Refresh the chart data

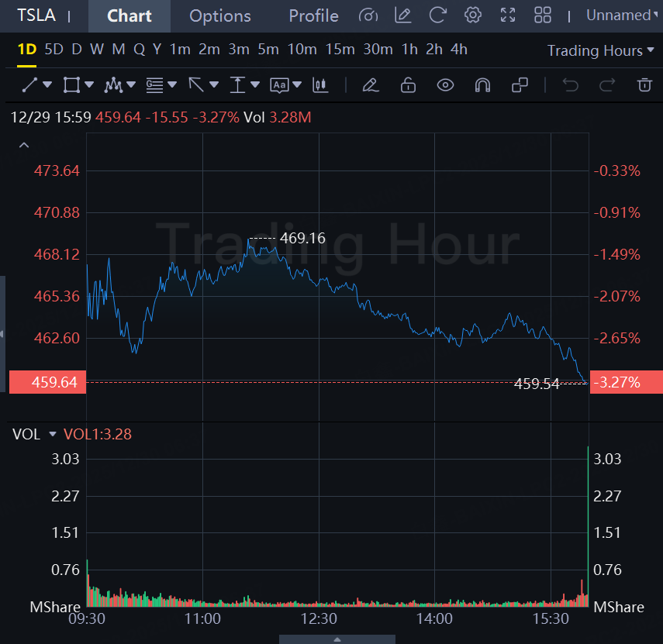[438, 15]
